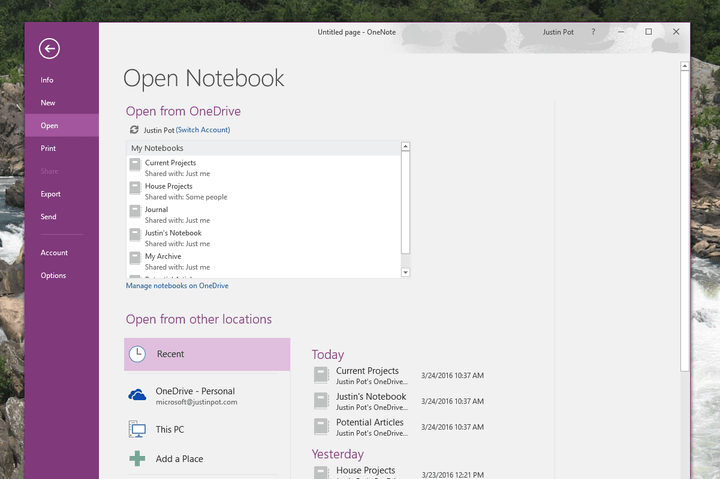Open House Projects under Yesterday
This screenshot has height=479, width=720.
[399, 473]
